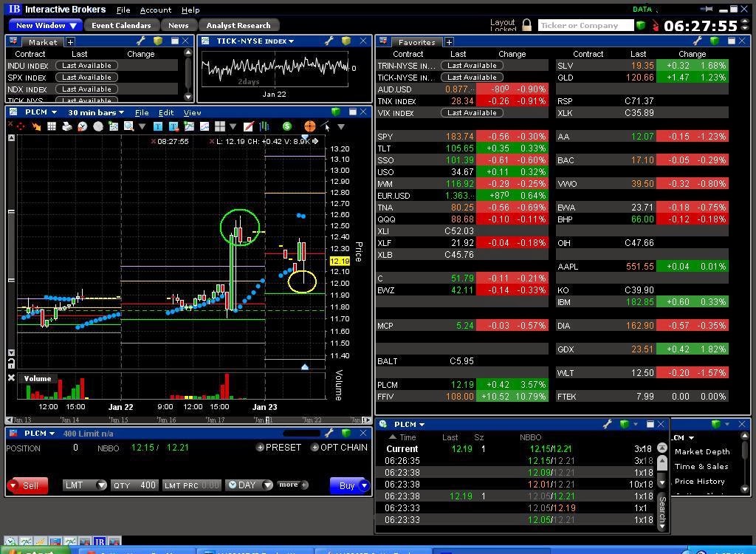Click the blue bar chart type icon
Screen dimensions: 756x554
click(264, 126)
